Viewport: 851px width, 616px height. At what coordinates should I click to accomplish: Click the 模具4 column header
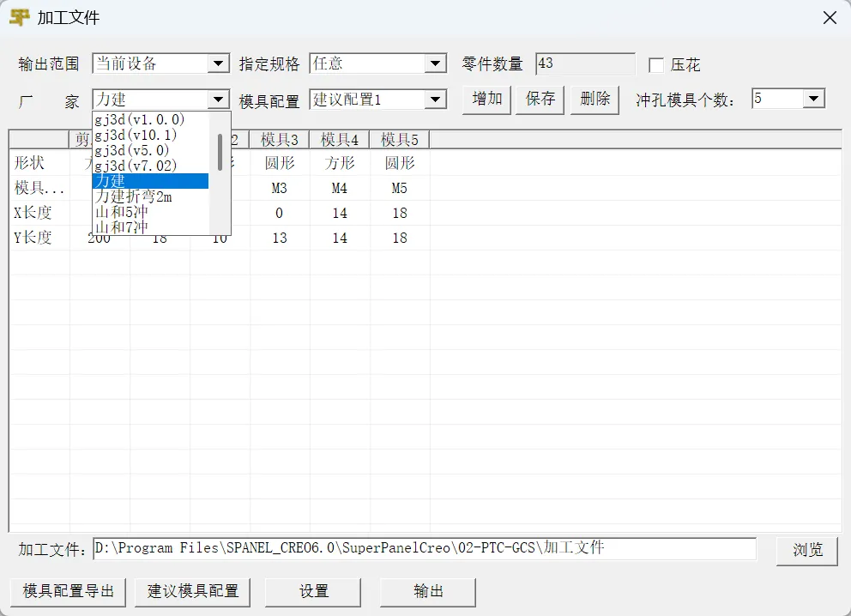click(x=340, y=140)
